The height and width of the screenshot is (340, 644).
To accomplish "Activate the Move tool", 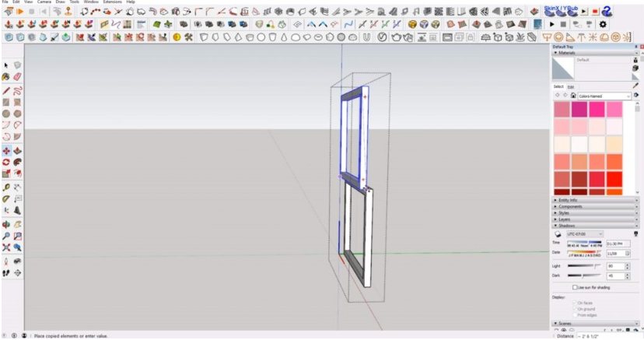I will [x=6, y=151].
